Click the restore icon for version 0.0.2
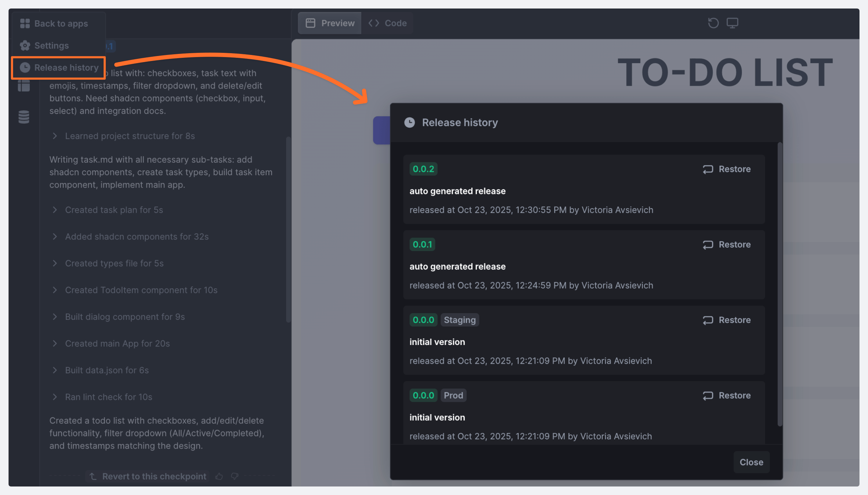The height and width of the screenshot is (495, 868). [x=708, y=169]
